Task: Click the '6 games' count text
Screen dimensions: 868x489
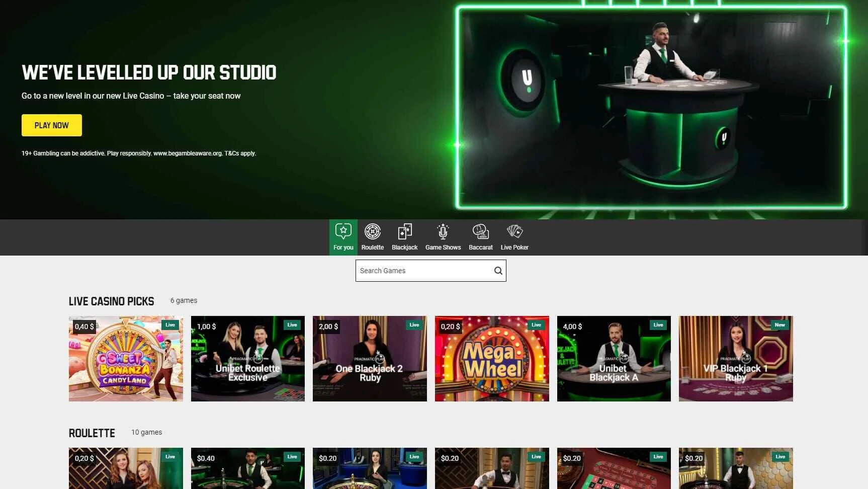Action: click(x=184, y=300)
